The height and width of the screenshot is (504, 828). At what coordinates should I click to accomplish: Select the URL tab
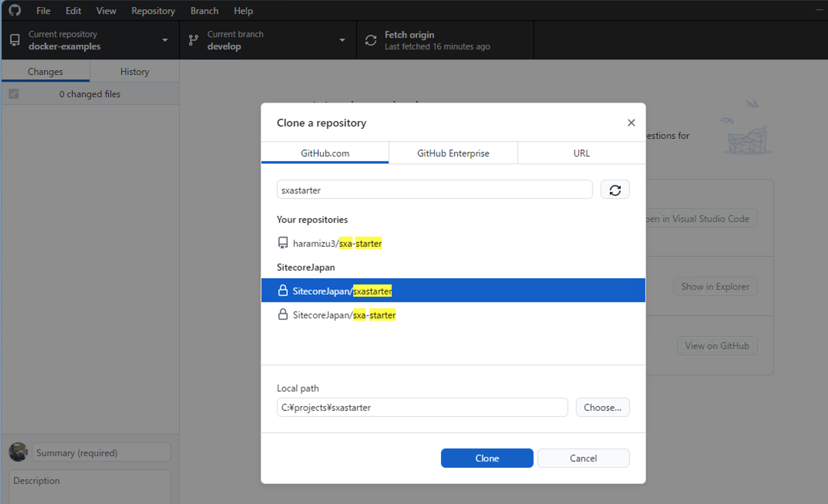click(x=581, y=153)
